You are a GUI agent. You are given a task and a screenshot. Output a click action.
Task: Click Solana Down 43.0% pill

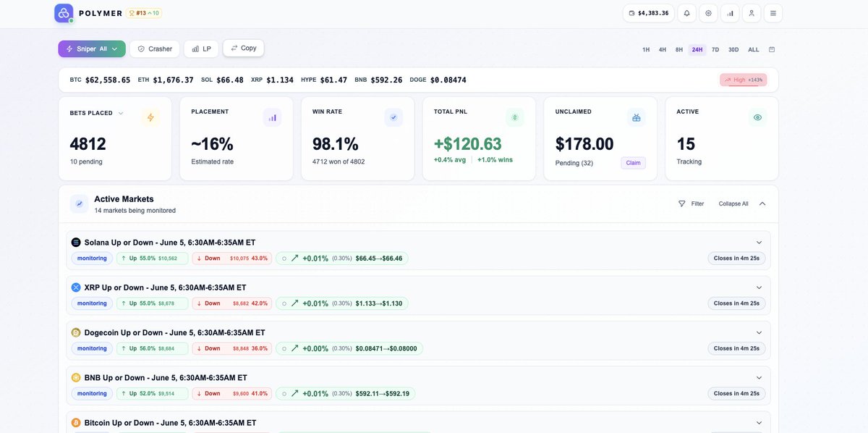click(232, 258)
